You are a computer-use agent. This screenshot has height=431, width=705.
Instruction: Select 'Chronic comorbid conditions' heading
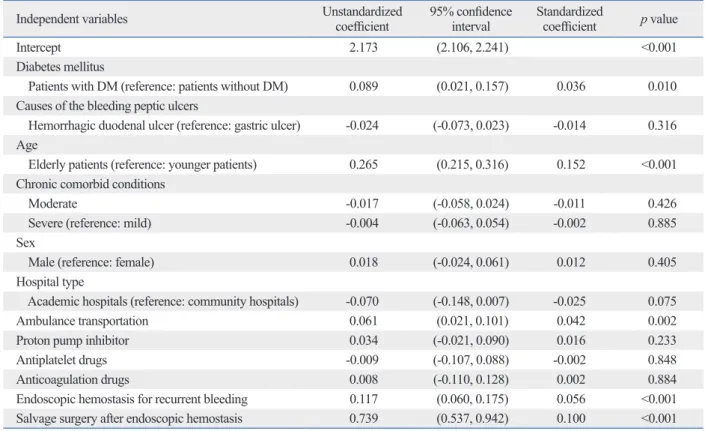(90, 184)
